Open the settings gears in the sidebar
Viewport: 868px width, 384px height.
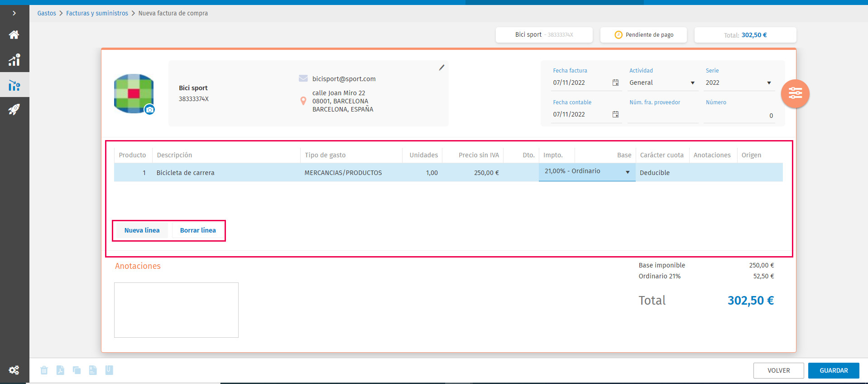tap(14, 370)
